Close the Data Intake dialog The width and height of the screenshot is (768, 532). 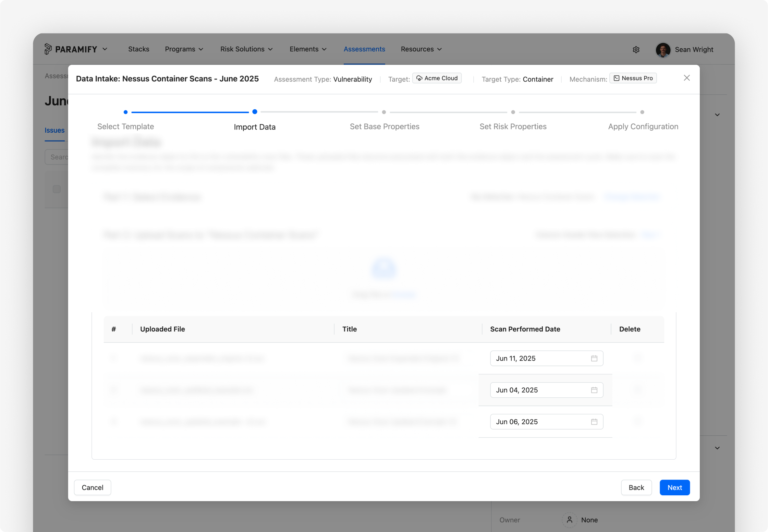pyautogui.click(x=686, y=78)
